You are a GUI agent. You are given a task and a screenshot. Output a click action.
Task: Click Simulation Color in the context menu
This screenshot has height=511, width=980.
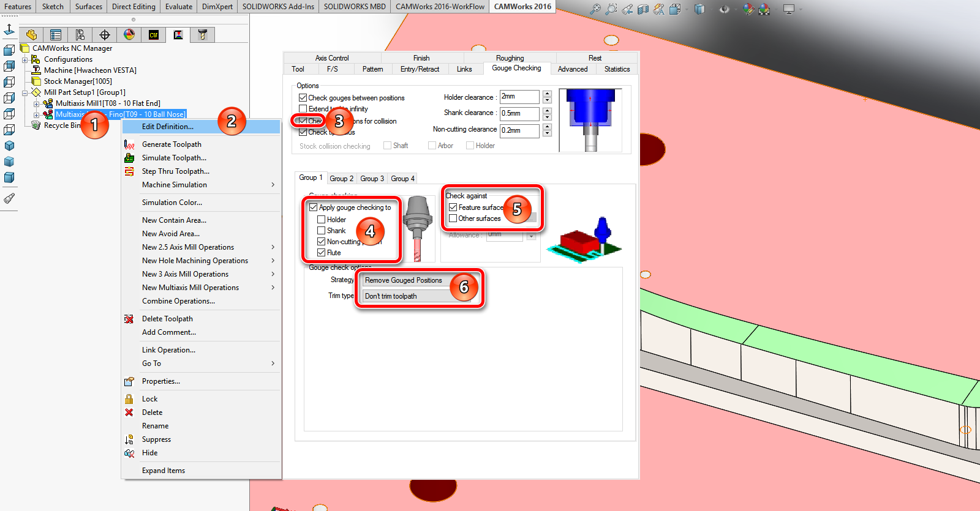pyautogui.click(x=171, y=203)
